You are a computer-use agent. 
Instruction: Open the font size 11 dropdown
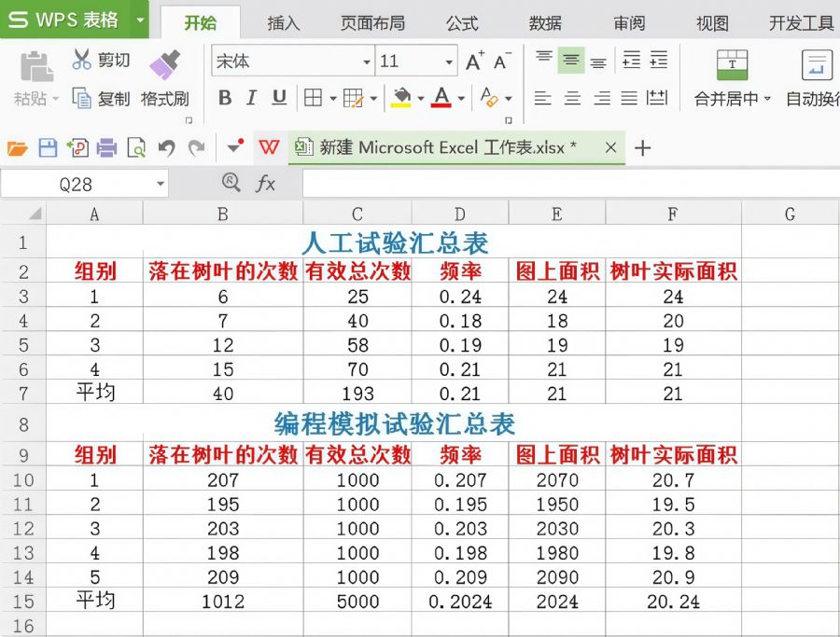pos(448,62)
